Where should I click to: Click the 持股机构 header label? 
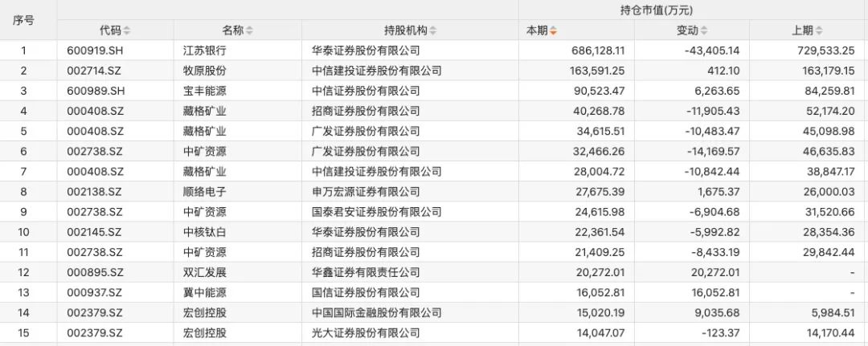point(405,31)
